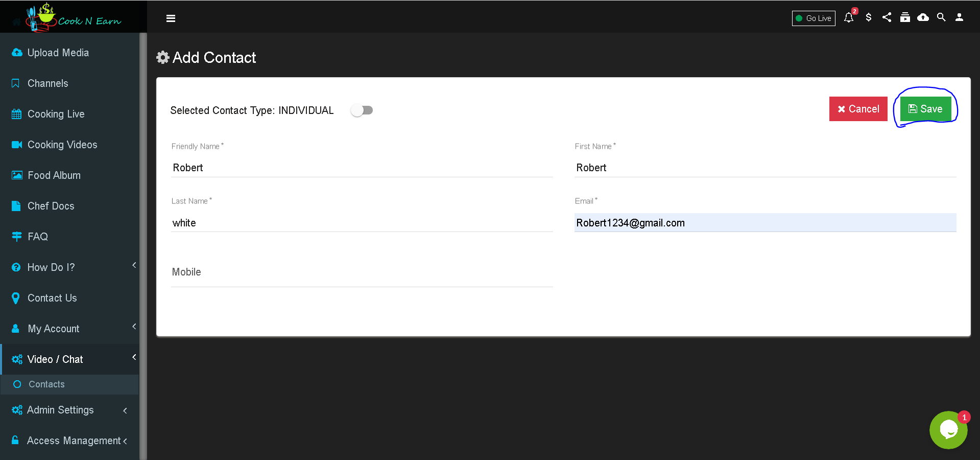Click the Mobile input field
The width and height of the screenshot is (980, 460).
coord(362,272)
